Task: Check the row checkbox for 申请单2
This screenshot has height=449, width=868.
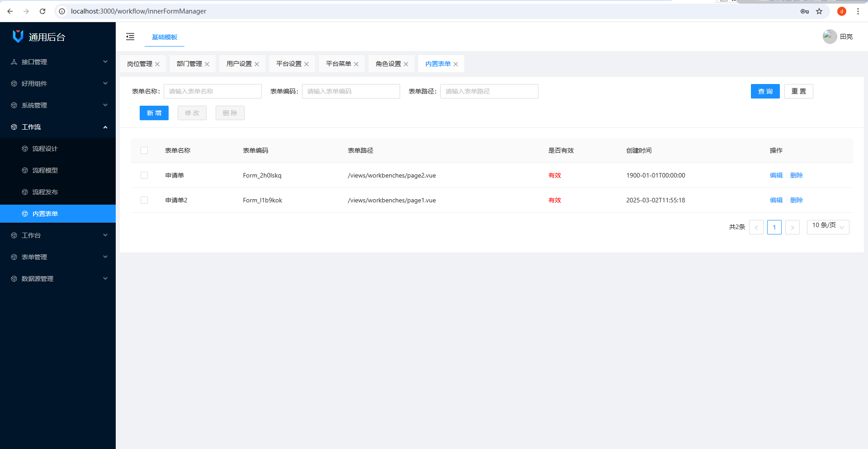Action: [144, 200]
